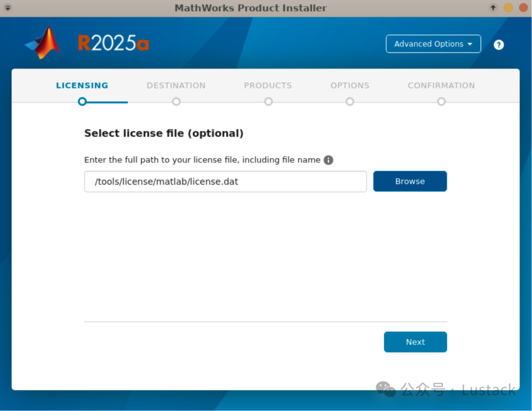The image size is (532, 411).
Task: Click the Destination progress step circle
Action: click(176, 101)
